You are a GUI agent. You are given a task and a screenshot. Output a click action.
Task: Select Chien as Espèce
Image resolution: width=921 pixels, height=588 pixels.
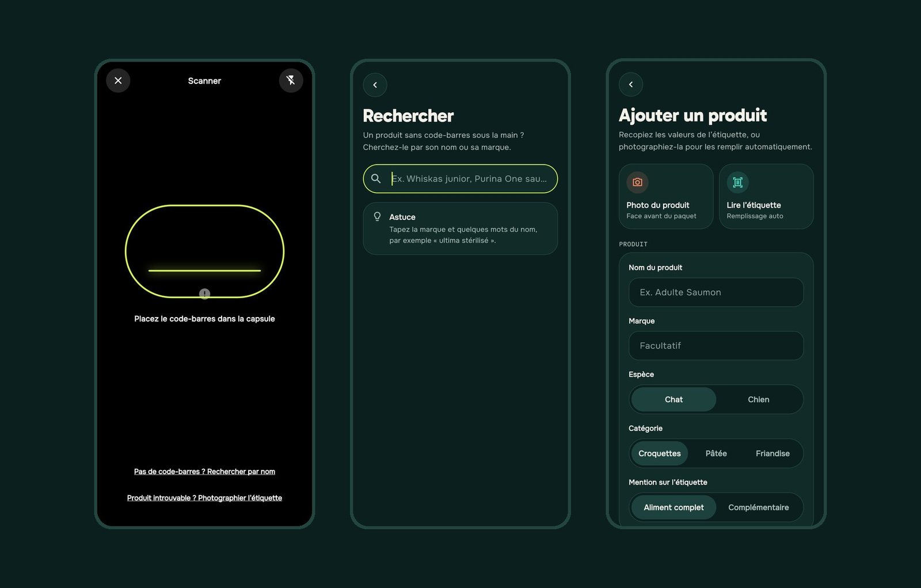[x=759, y=399]
